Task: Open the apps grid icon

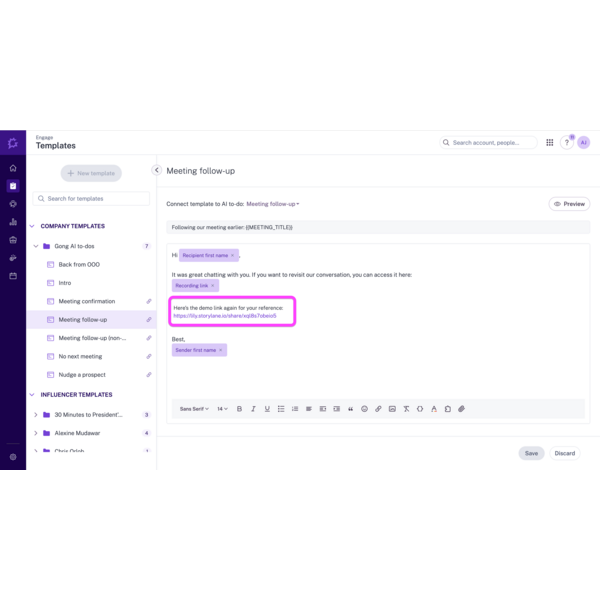Action: [549, 143]
